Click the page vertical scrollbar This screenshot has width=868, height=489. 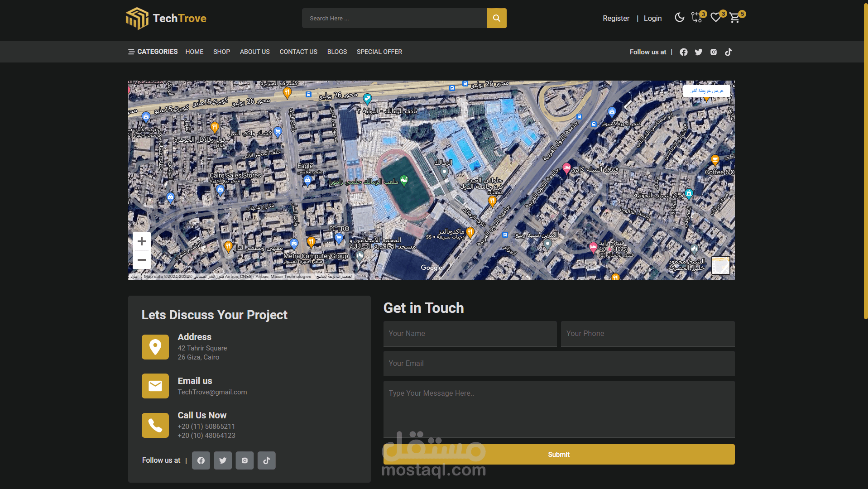tap(865, 161)
